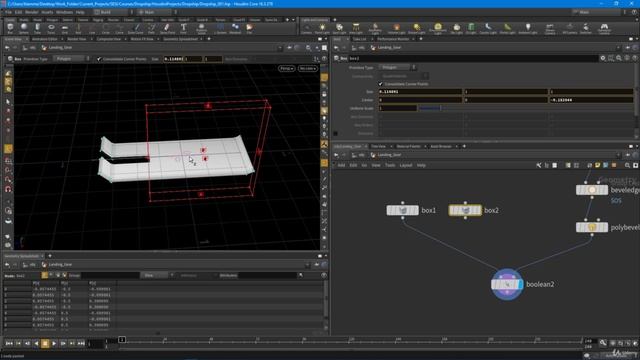640x360 pixels.
Task: Select the boolean2 node
Action: 507,284
